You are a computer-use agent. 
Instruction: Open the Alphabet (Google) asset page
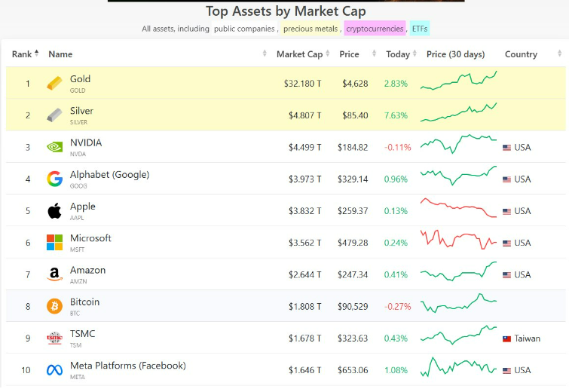109,175
